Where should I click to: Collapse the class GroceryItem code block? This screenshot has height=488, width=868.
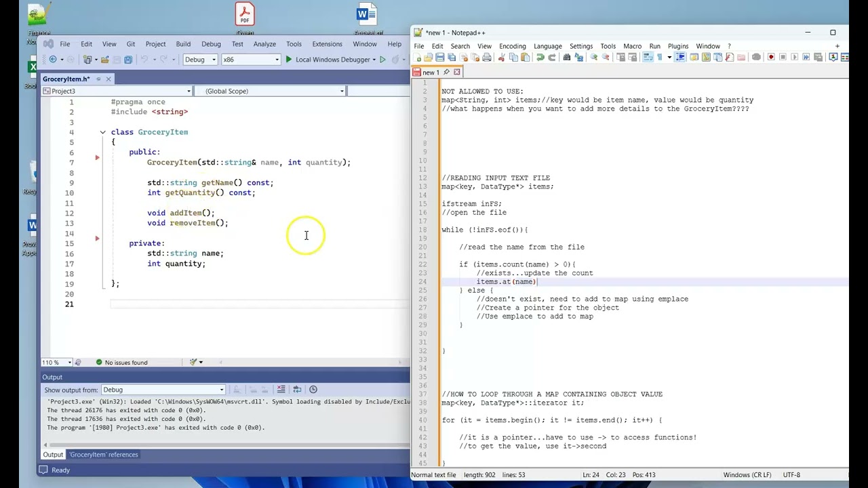point(103,132)
